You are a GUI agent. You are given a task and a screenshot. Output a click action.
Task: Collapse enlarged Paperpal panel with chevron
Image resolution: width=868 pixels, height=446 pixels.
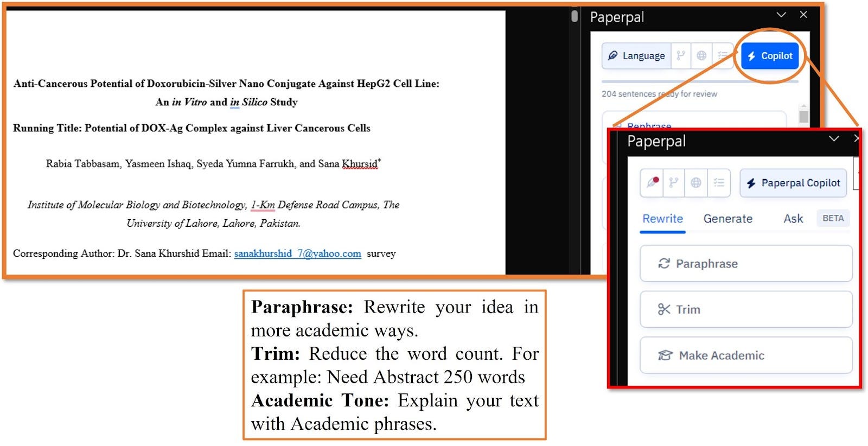pos(834,139)
